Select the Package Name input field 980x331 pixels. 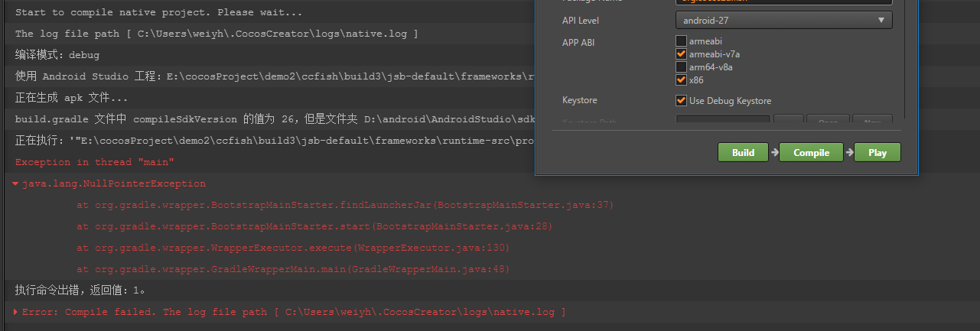pyautogui.click(x=783, y=2)
